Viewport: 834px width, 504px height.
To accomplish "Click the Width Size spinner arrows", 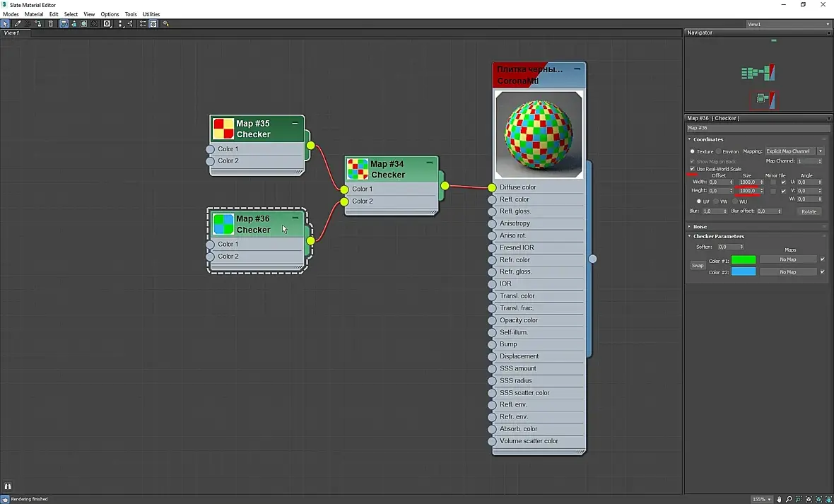I will [x=762, y=182].
